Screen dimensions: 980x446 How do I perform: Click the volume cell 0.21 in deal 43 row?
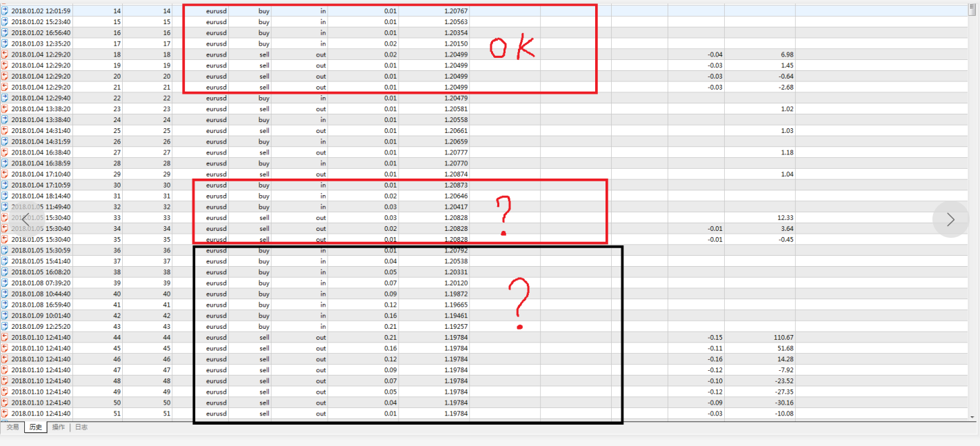pyautogui.click(x=390, y=326)
